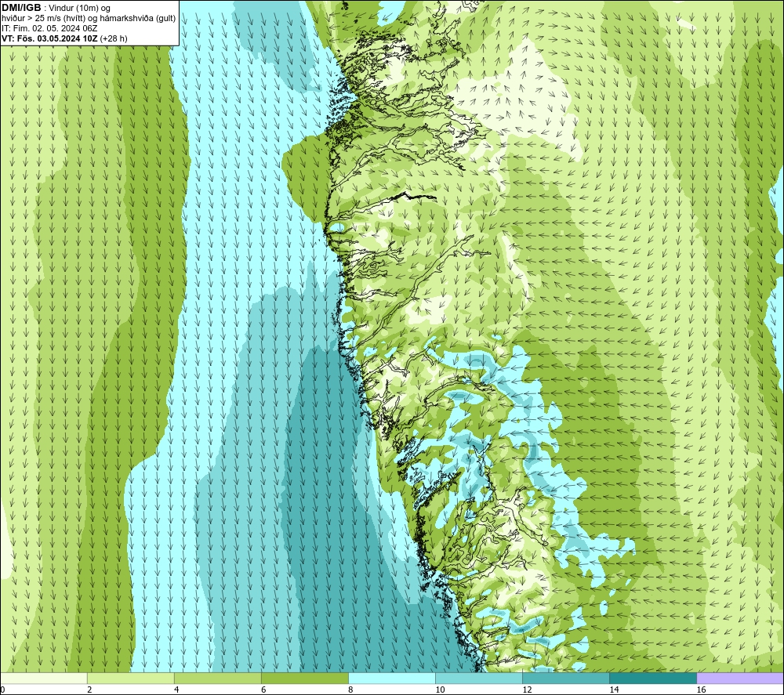Click the 4–6 m/s green swatch
This screenshot has height=695, width=784.
point(218,679)
